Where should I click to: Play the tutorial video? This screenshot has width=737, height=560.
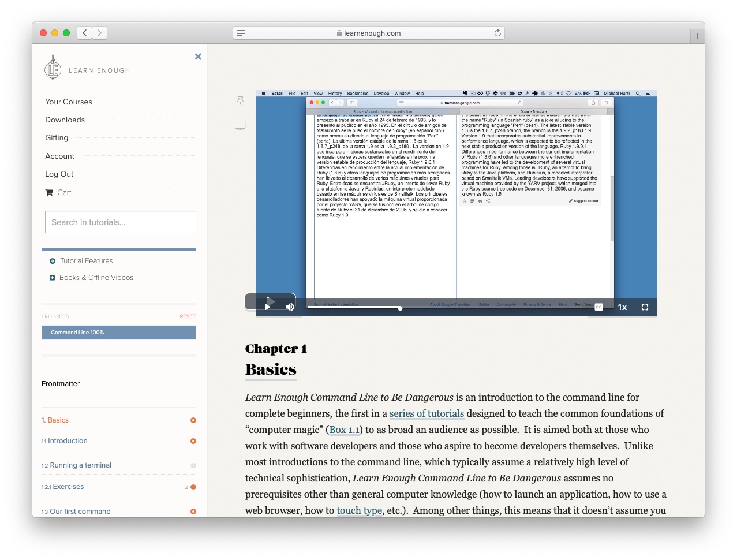tap(267, 307)
